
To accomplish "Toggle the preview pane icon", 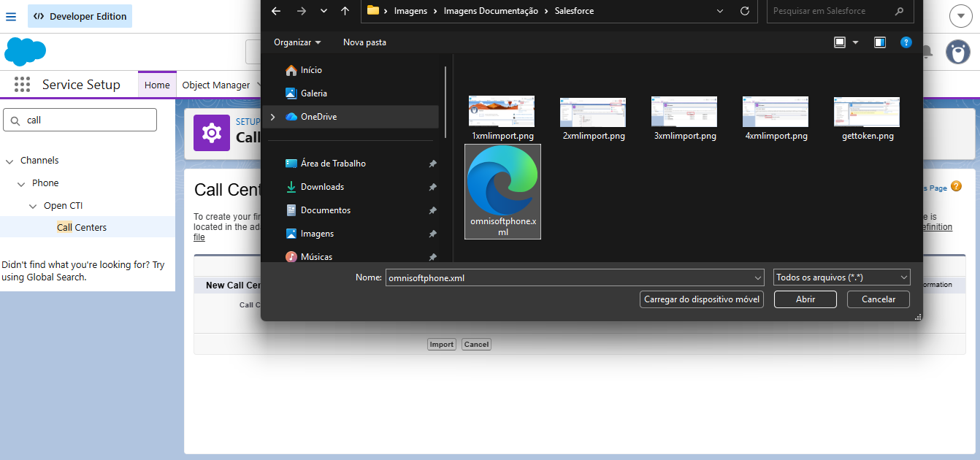I will point(880,42).
